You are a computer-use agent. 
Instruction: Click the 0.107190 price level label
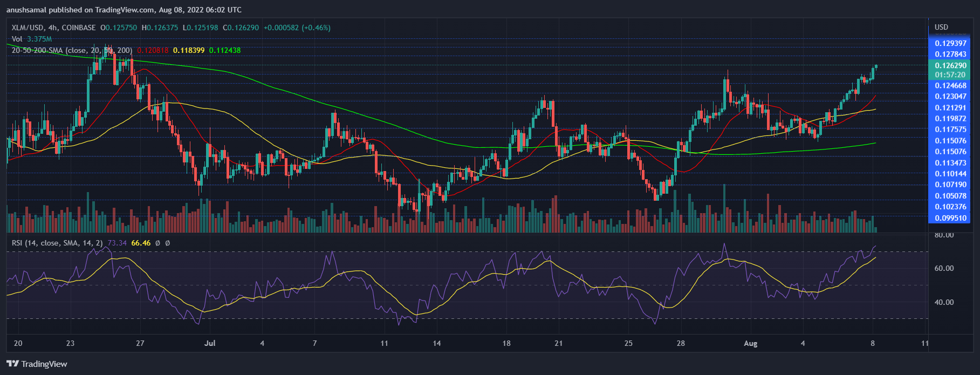(951, 185)
